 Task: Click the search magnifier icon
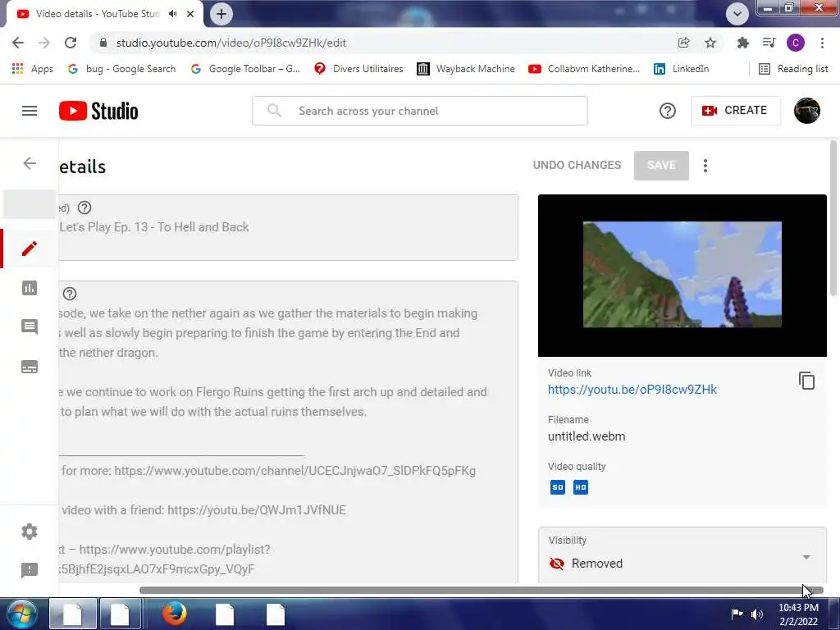click(274, 111)
